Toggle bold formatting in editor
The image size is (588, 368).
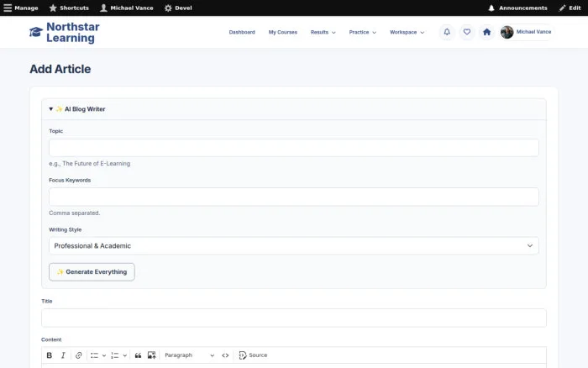coord(49,355)
